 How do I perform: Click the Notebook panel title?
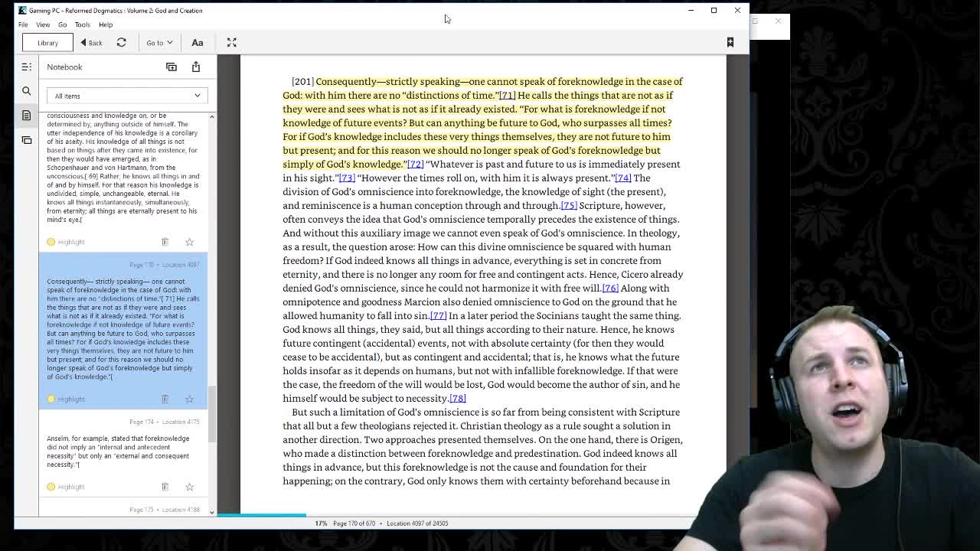click(64, 67)
